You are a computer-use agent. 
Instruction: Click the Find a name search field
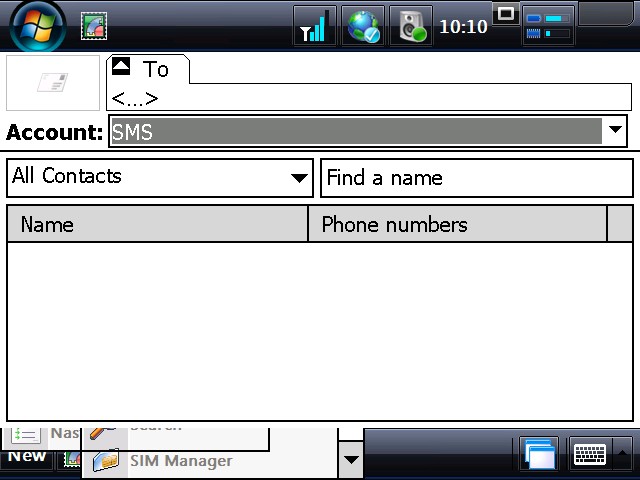477,178
